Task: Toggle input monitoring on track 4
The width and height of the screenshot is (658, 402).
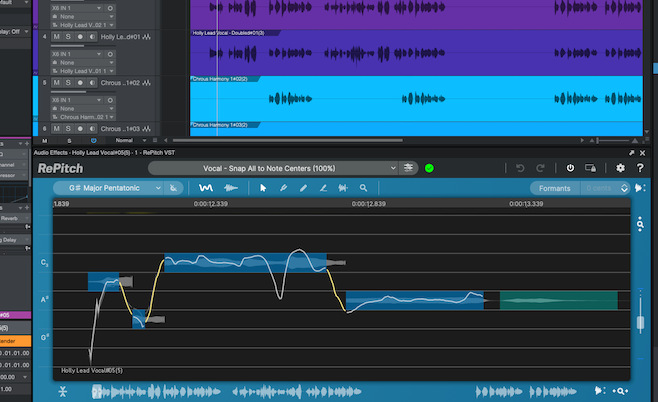Action: pyautogui.click(x=92, y=37)
